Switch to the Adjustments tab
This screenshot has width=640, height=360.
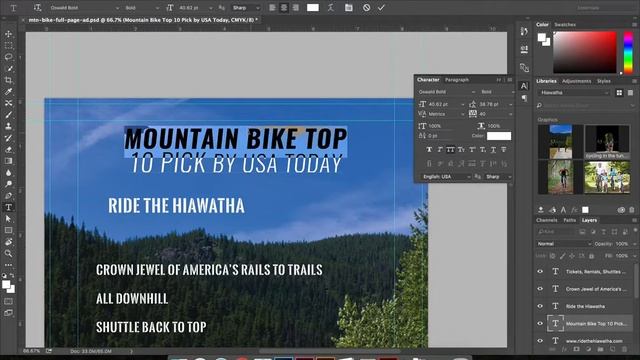pyautogui.click(x=576, y=81)
